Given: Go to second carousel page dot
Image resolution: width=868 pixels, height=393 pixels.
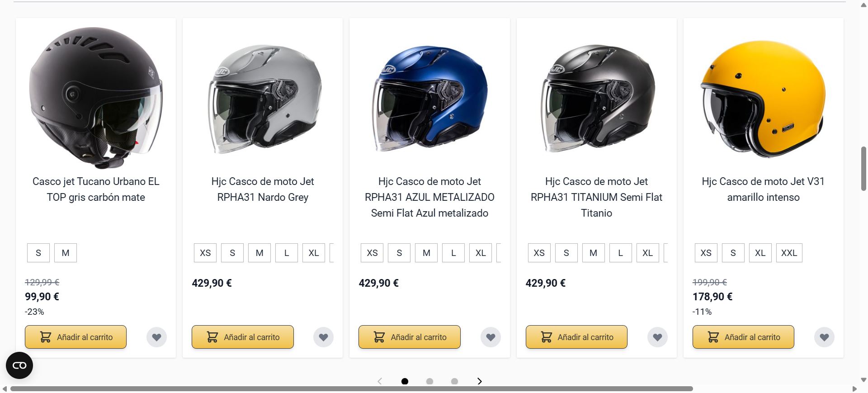Looking at the screenshot, I should (x=429, y=381).
